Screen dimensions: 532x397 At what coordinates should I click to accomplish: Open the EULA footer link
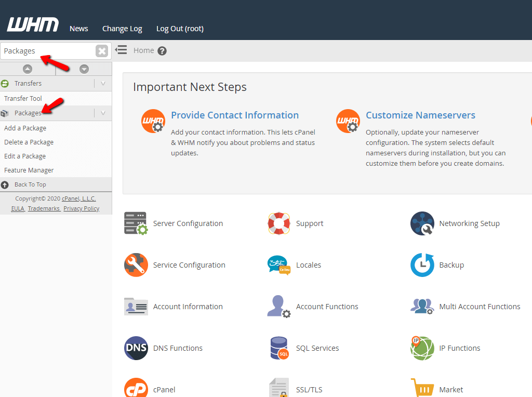point(18,208)
